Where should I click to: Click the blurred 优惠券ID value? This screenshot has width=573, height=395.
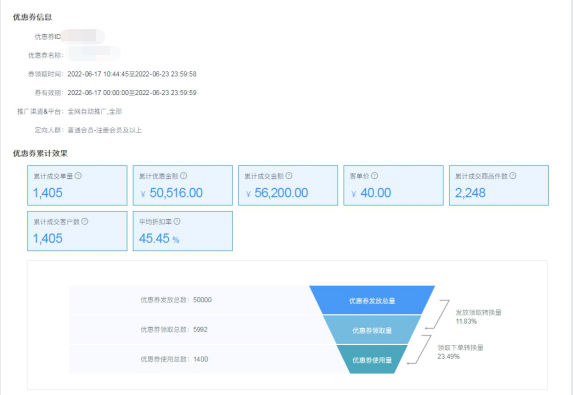point(83,37)
